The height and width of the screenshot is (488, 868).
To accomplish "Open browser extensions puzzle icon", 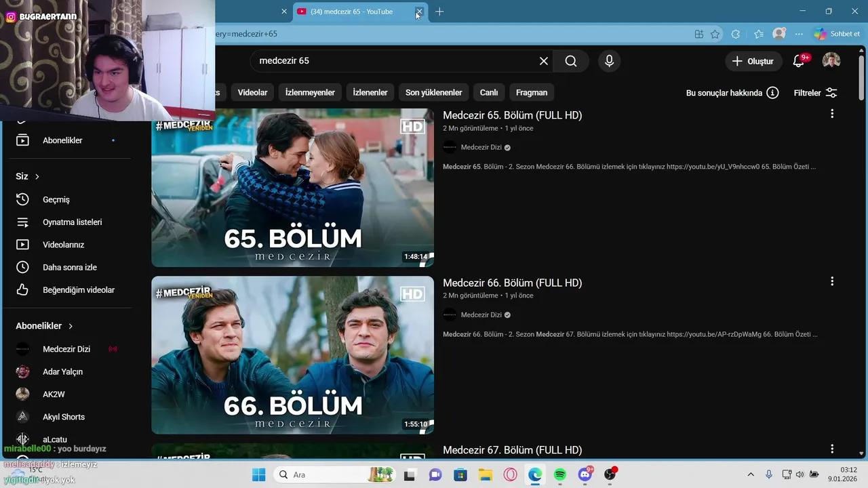I will tap(736, 34).
